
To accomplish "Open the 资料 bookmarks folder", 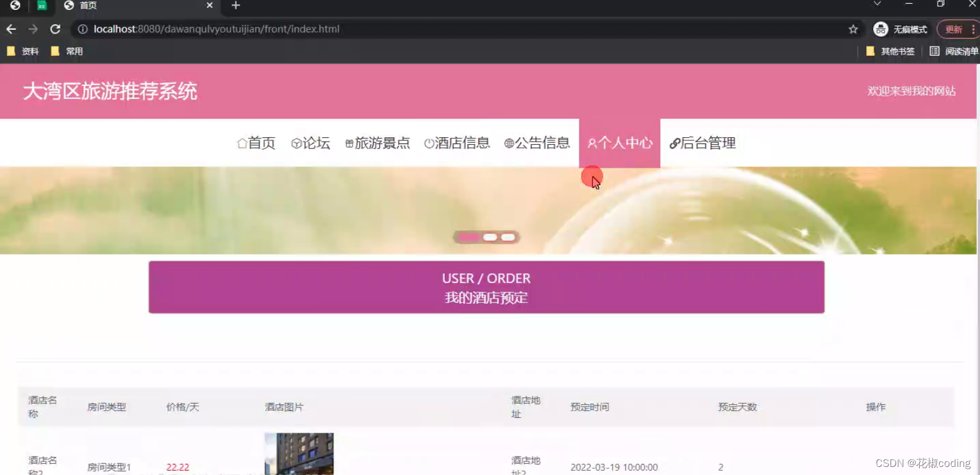I will point(23,52).
